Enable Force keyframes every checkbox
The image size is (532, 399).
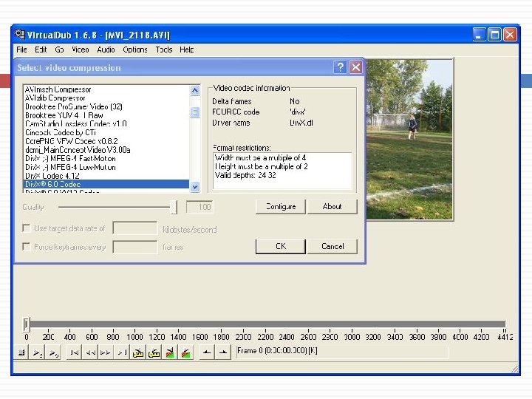coord(26,246)
